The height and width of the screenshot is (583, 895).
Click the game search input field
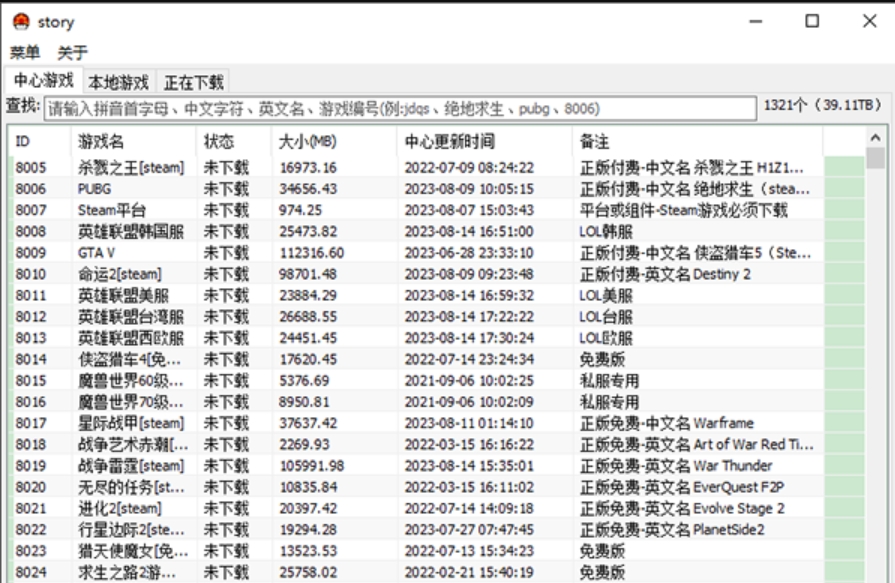pyautogui.click(x=400, y=107)
